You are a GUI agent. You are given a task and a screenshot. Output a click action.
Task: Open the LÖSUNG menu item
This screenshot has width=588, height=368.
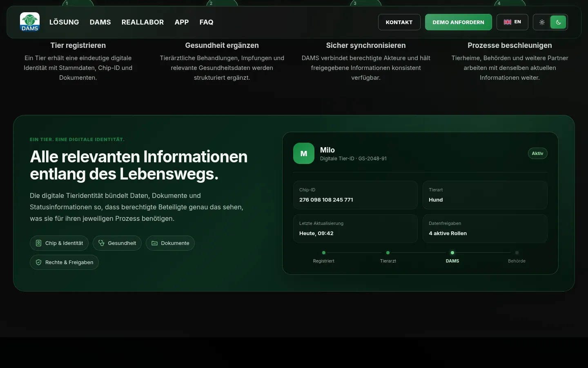[x=64, y=22]
